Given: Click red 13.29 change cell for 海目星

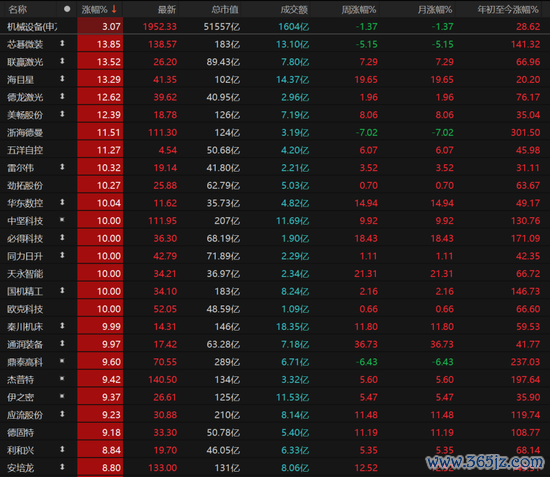Looking at the screenshot, I should [100, 79].
